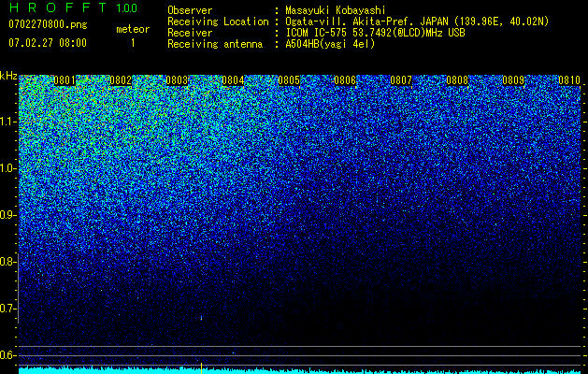This screenshot has width=588, height=374.
Task: Click the observer name Masayuki Kobayashi
Action: point(336,10)
